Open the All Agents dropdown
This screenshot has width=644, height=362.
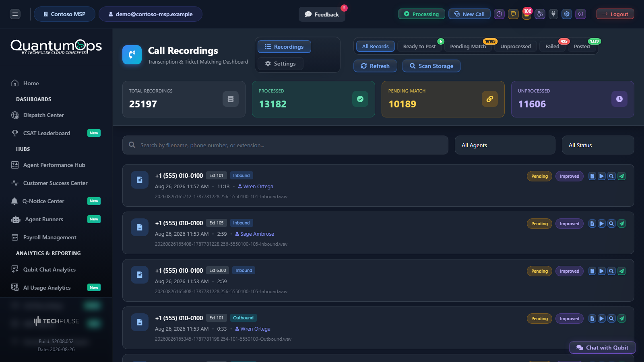pyautogui.click(x=505, y=145)
